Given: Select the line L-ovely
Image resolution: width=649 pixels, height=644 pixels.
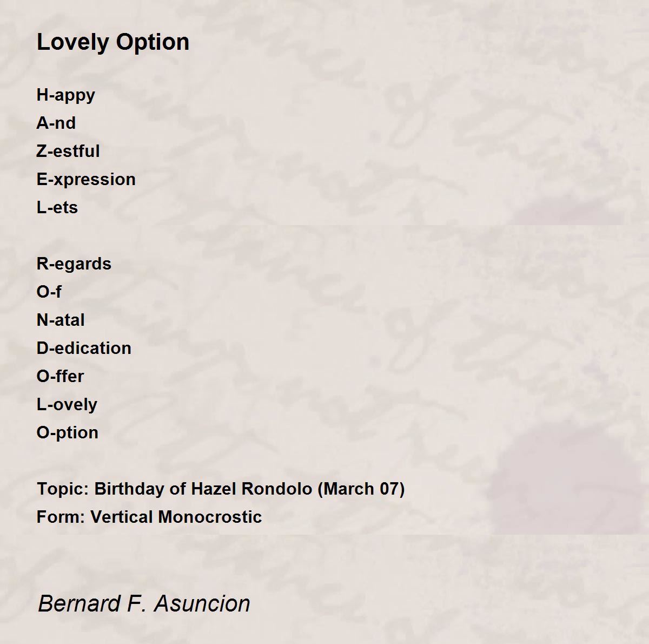Looking at the screenshot, I should pyautogui.click(x=67, y=405).
